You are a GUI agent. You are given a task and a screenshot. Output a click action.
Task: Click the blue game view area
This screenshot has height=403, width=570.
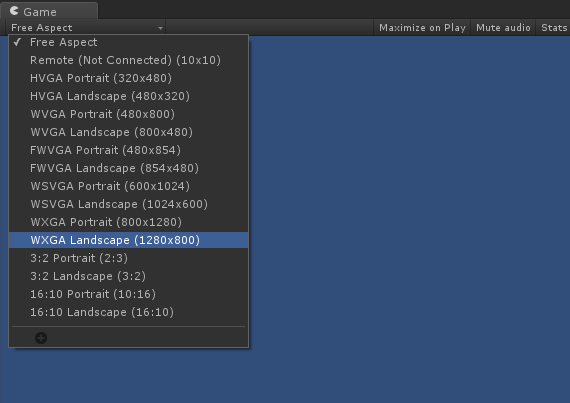point(409,218)
